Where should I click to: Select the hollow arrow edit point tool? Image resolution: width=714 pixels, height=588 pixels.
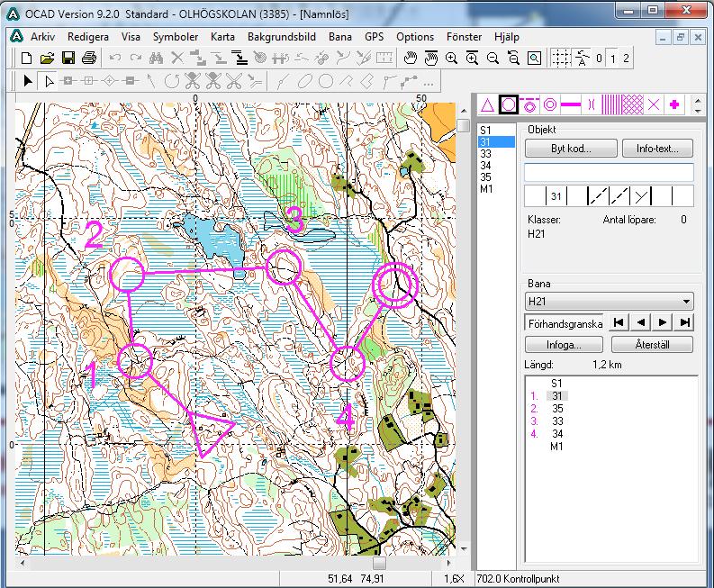(49, 82)
